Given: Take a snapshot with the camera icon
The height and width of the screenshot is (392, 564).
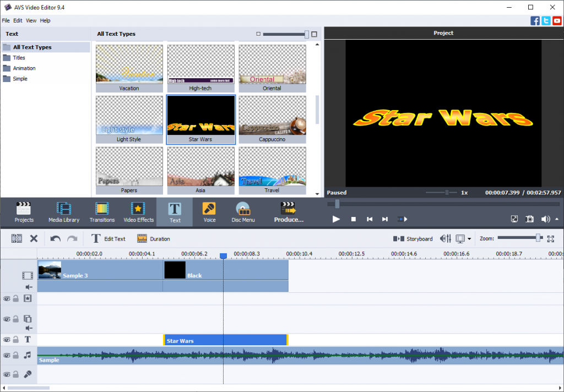Looking at the screenshot, I should 529,219.
